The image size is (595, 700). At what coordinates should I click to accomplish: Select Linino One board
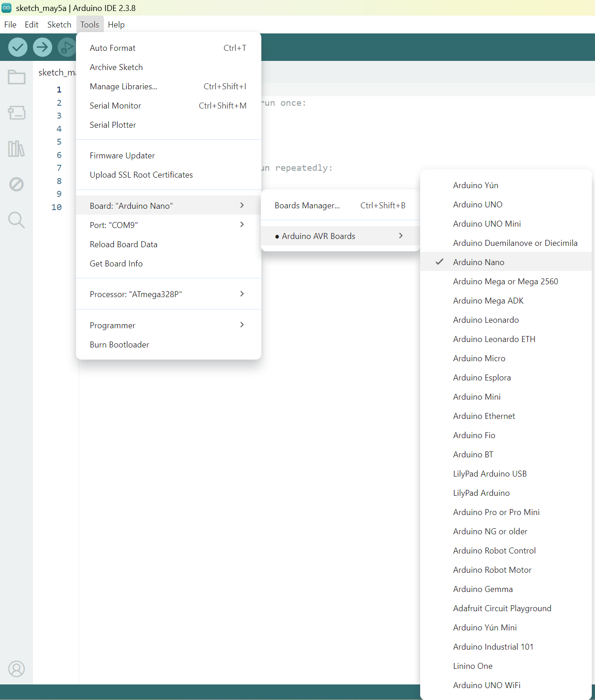(506, 666)
